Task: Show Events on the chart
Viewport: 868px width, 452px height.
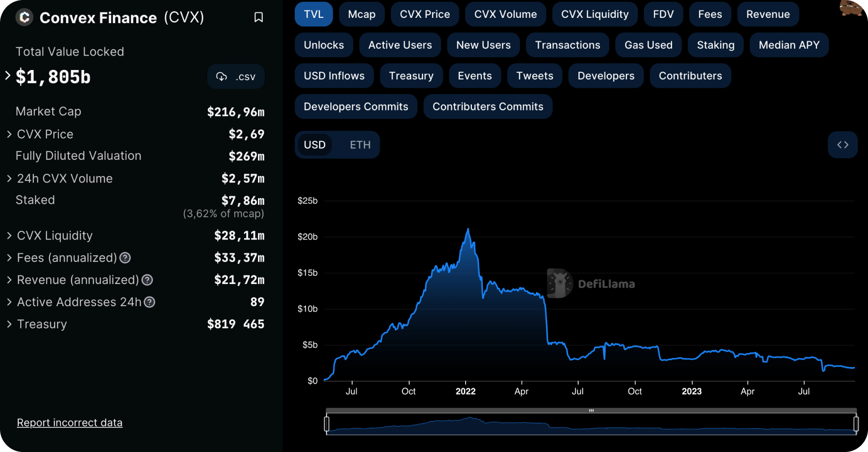Action: [x=474, y=76]
